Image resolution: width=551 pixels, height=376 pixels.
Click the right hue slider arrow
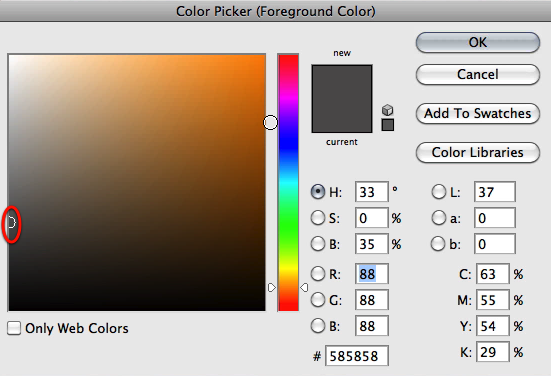coord(304,287)
